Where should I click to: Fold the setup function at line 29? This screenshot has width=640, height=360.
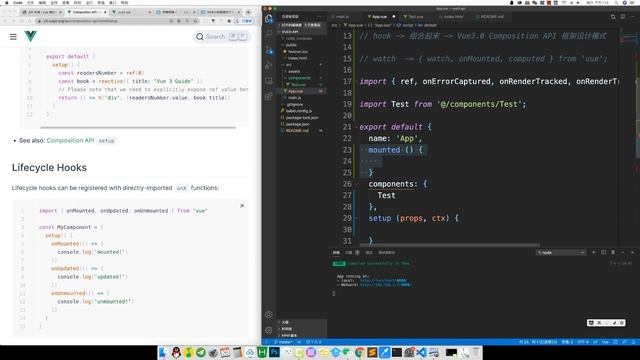[356, 218]
